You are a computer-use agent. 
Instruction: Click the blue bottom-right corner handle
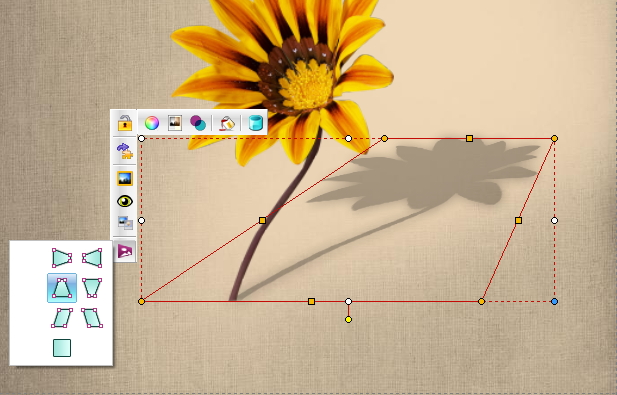coord(554,301)
